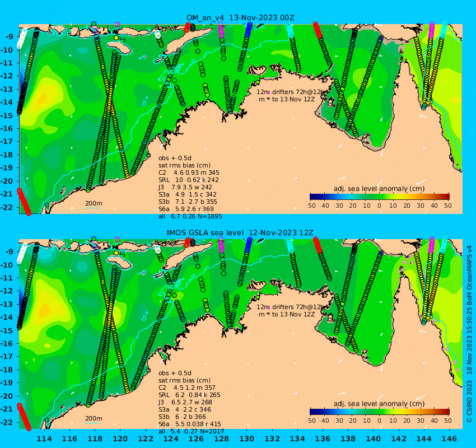
Task: Click latitude label "-9" on the top panel
Action: point(9,37)
